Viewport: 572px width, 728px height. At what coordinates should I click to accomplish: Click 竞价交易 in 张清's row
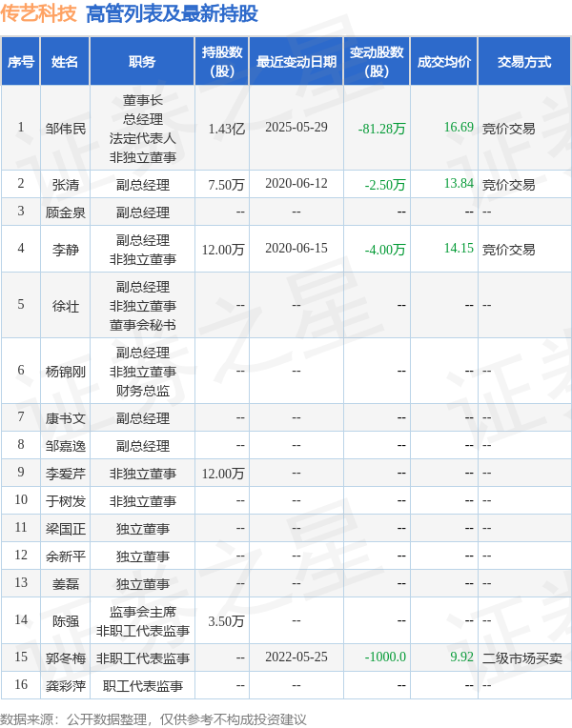pos(509,184)
